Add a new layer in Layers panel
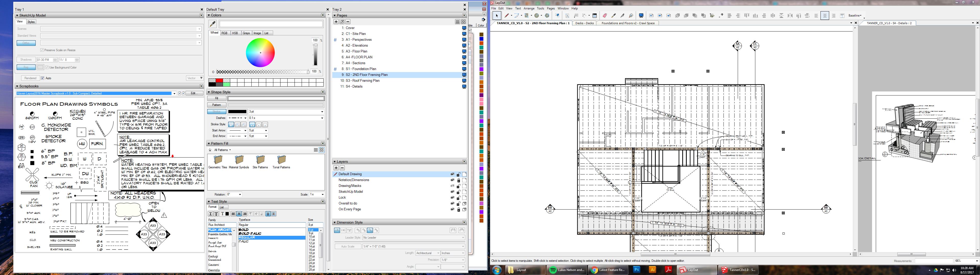This screenshot has height=275, width=980. [336, 168]
